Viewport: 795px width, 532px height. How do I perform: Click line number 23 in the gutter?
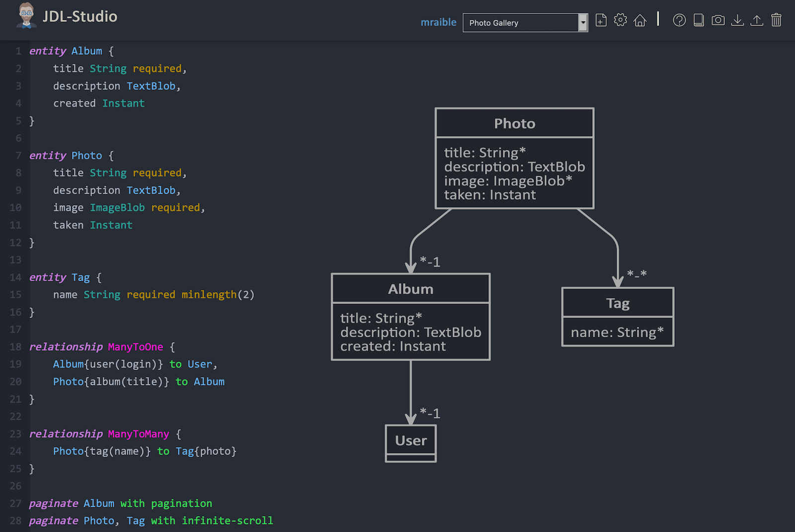click(x=15, y=434)
